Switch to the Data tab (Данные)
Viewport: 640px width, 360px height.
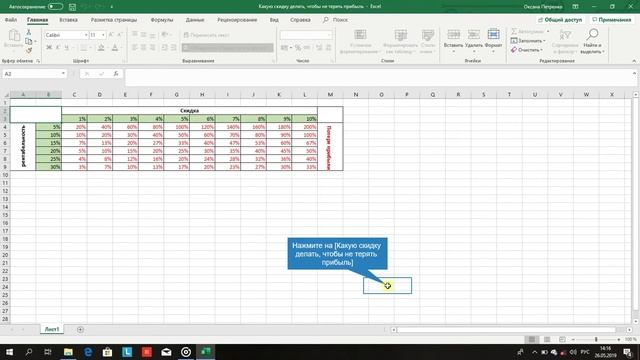tap(195, 20)
